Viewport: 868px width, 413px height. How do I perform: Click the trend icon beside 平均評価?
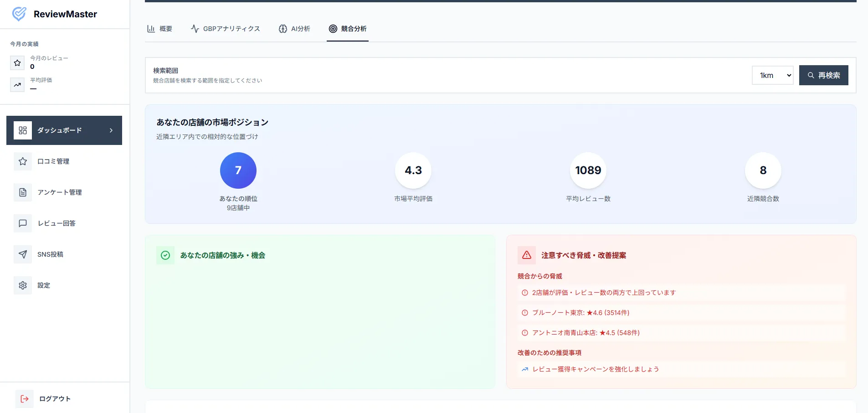(17, 84)
